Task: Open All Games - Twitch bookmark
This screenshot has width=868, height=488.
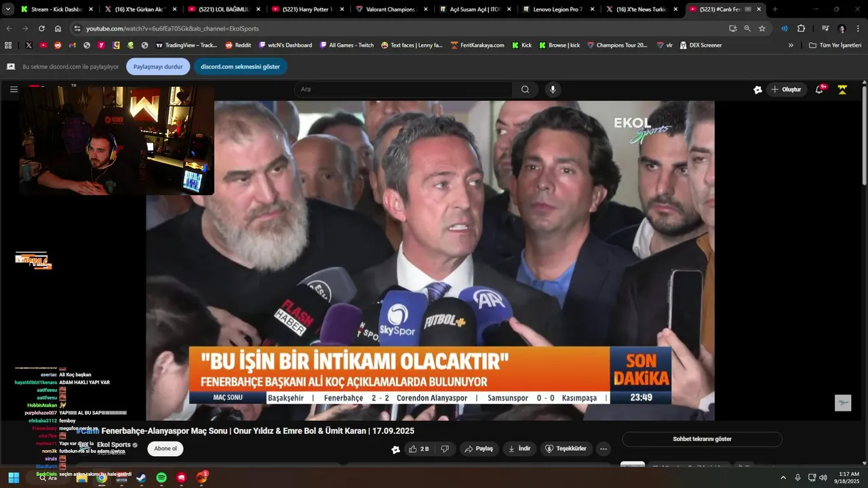Action: click(x=346, y=45)
